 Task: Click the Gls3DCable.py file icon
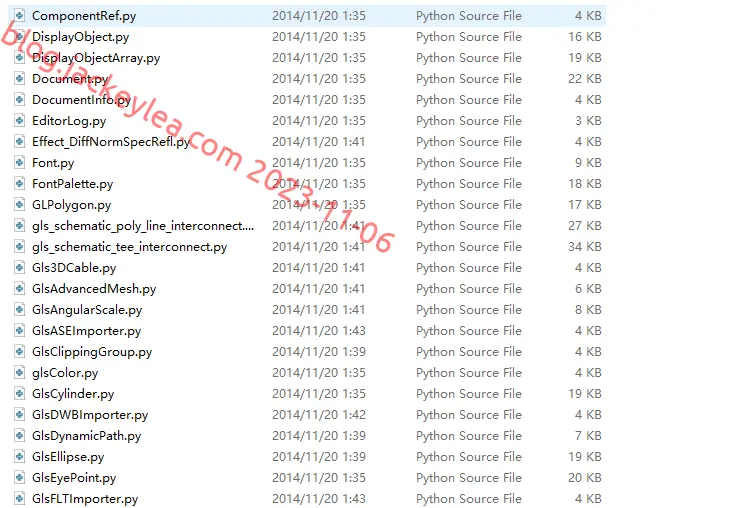pos(19,268)
